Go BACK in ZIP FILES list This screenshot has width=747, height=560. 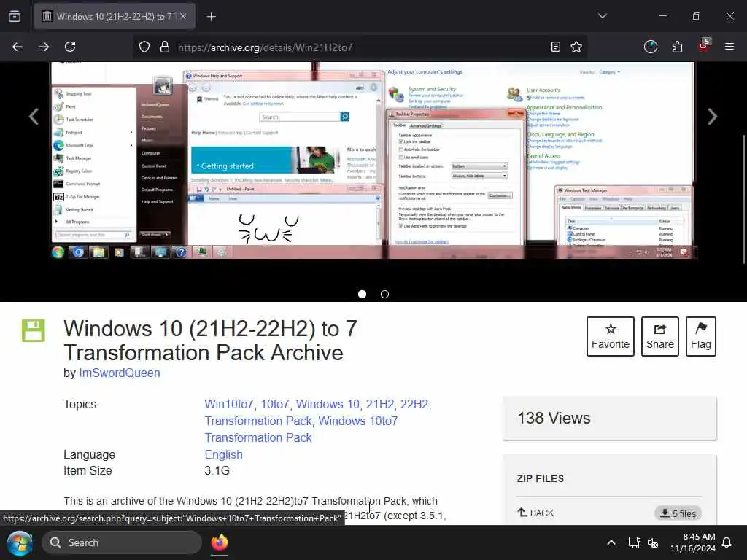(x=536, y=513)
